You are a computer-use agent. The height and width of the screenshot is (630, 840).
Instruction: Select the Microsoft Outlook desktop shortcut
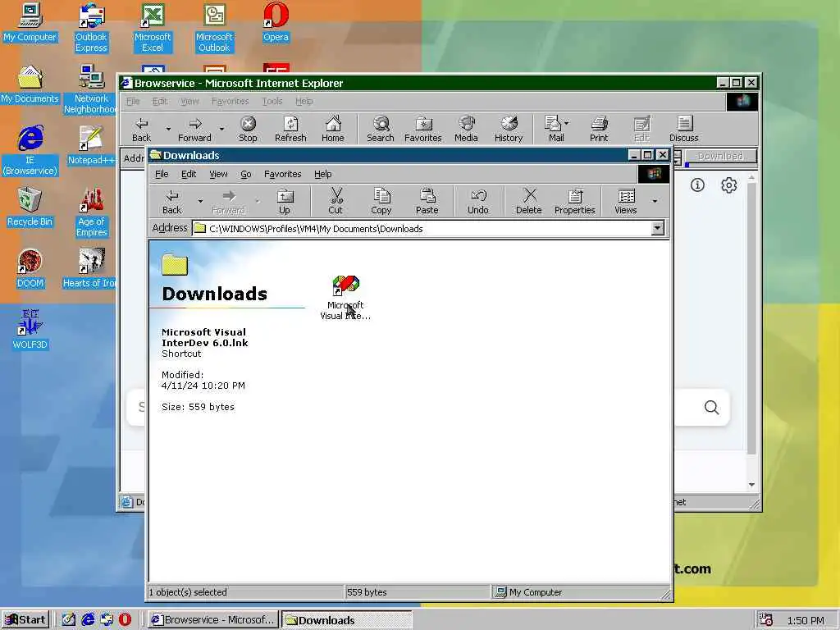(x=214, y=28)
